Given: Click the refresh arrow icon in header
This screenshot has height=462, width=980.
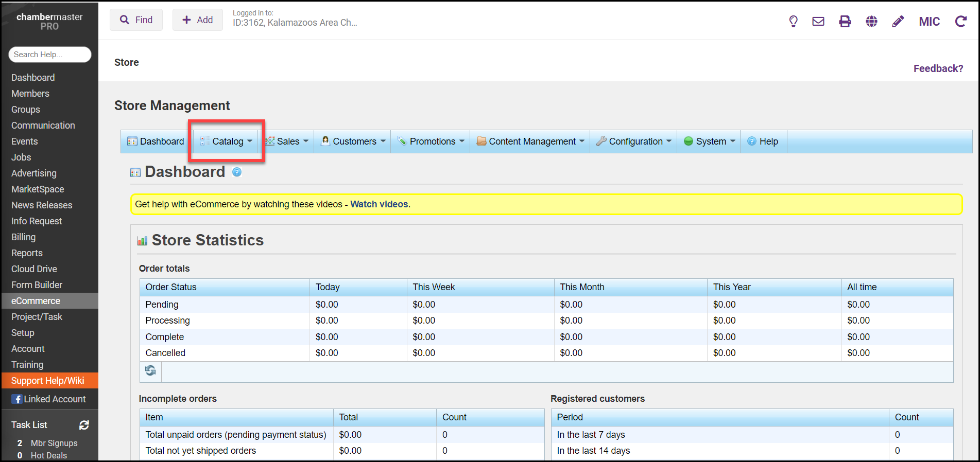Looking at the screenshot, I should tap(960, 21).
